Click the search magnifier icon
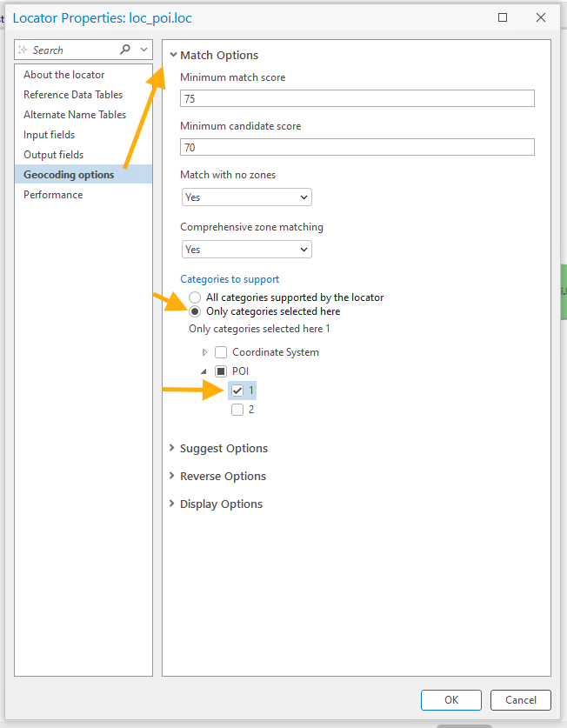This screenshot has height=728, width=567. click(x=126, y=50)
